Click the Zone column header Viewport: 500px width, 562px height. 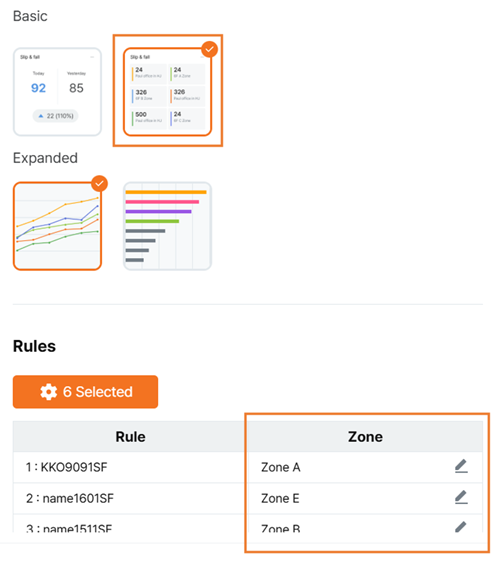coord(365,437)
